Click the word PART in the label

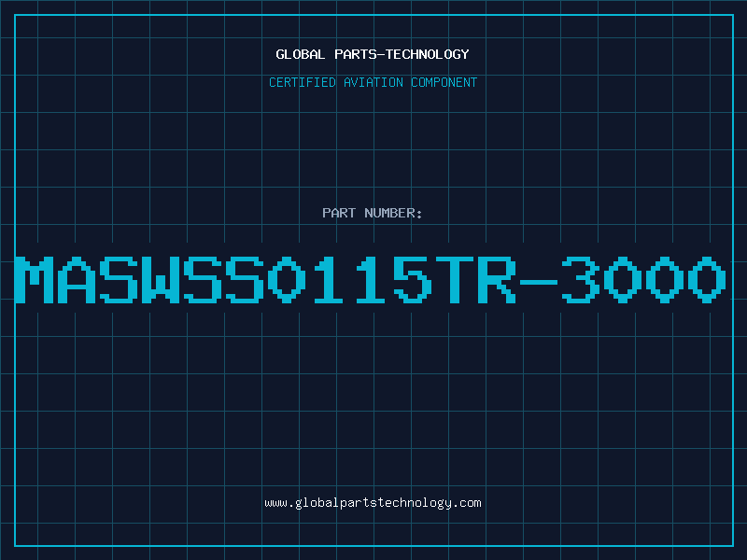tap(339, 213)
